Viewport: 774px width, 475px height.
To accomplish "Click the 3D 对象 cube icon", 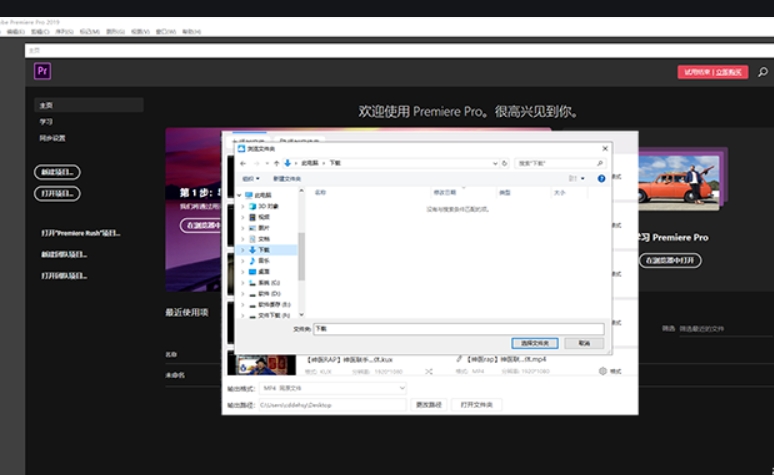I will click(x=252, y=206).
